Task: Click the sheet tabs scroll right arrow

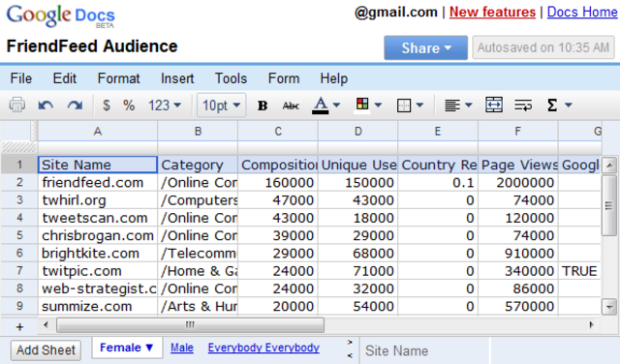Action: click(x=350, y=343)
